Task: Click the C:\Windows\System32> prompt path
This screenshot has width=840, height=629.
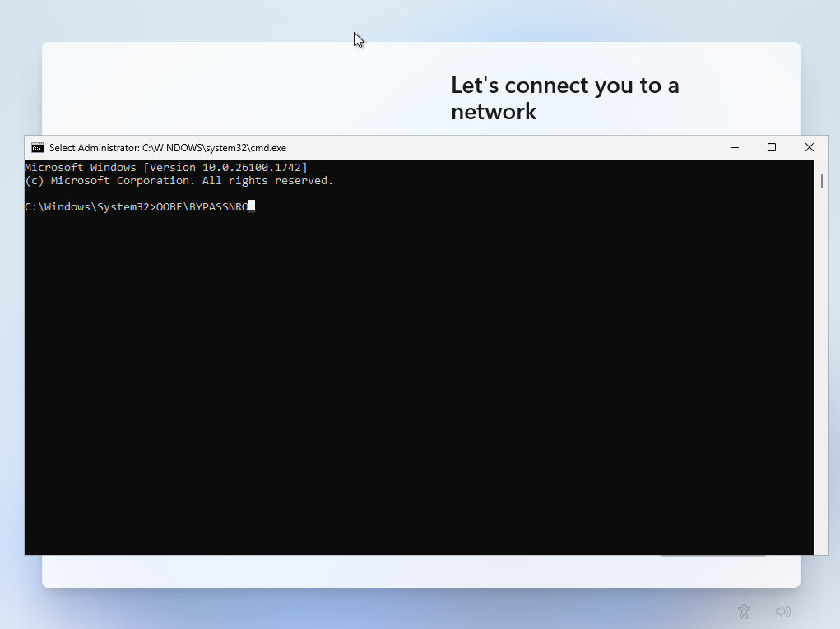Action: 89,207
